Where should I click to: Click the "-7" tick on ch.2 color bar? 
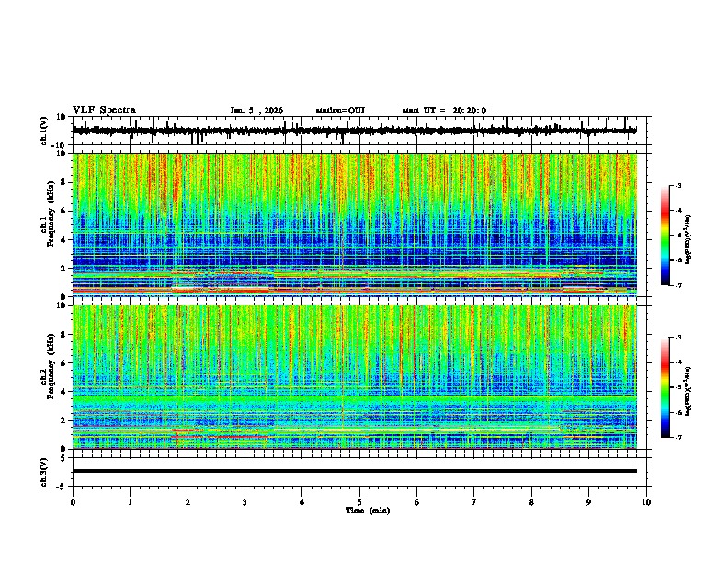click(x=677, y=438)
